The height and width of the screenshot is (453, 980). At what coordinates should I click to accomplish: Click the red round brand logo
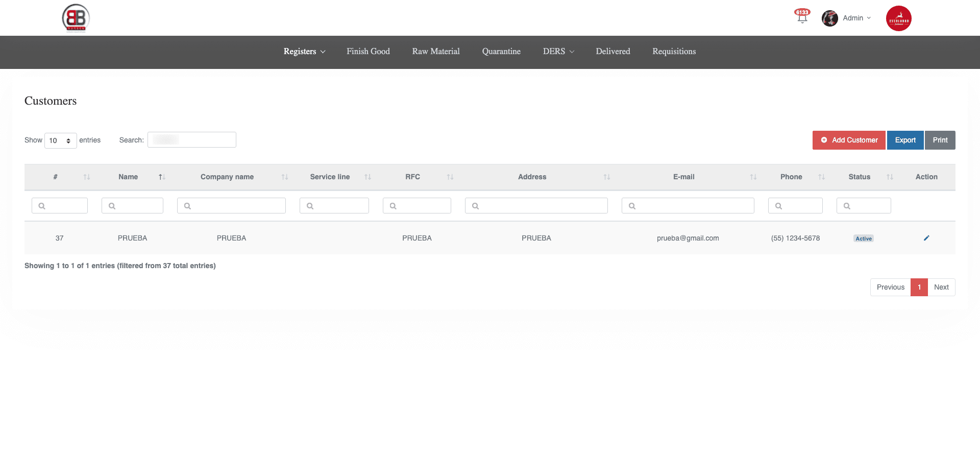[898, 18]
